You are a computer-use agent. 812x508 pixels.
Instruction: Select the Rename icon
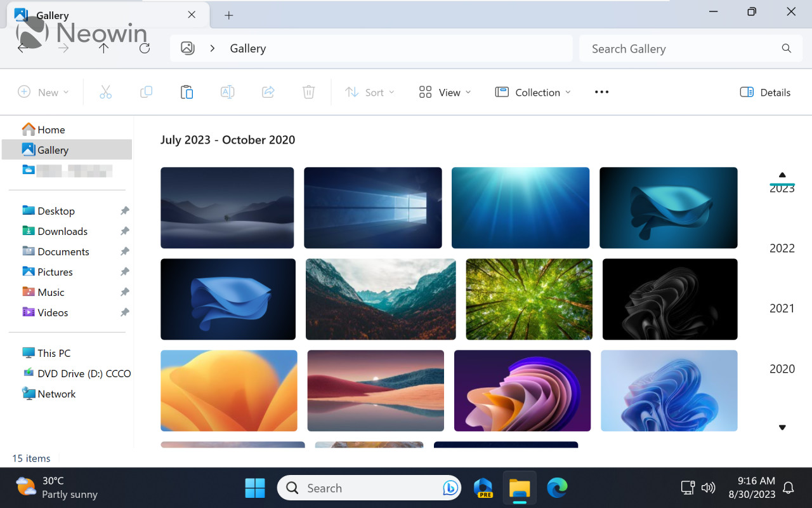point(227,91)
